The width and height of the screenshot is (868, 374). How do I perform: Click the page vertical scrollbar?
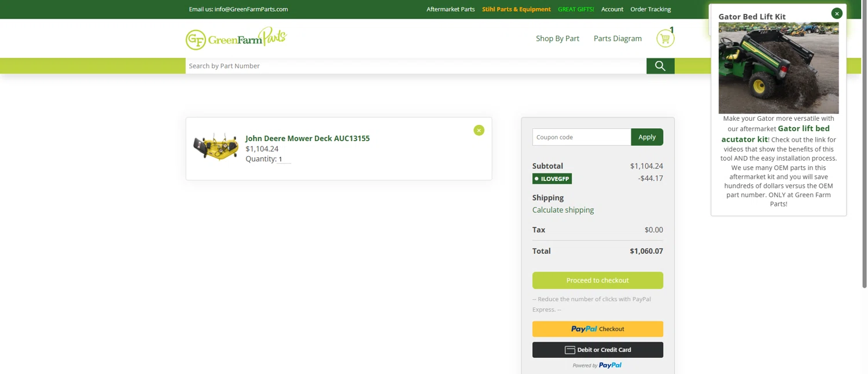pos(865,145)
